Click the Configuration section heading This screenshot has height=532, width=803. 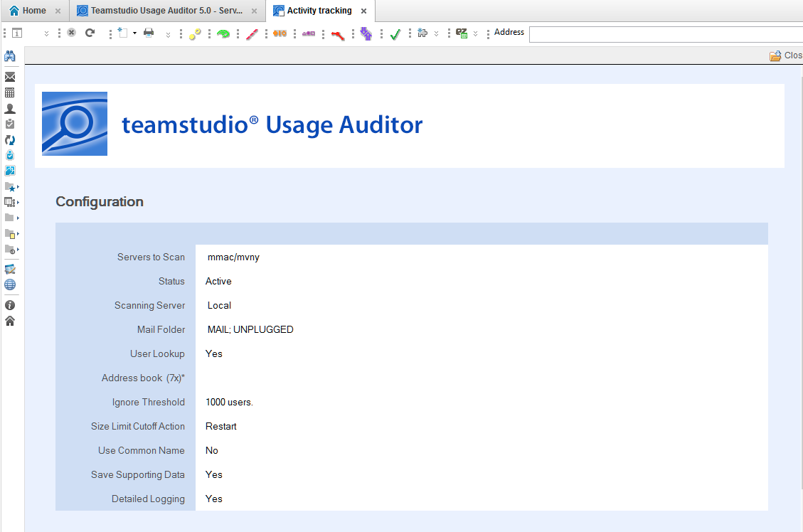(x=100, y=202)
